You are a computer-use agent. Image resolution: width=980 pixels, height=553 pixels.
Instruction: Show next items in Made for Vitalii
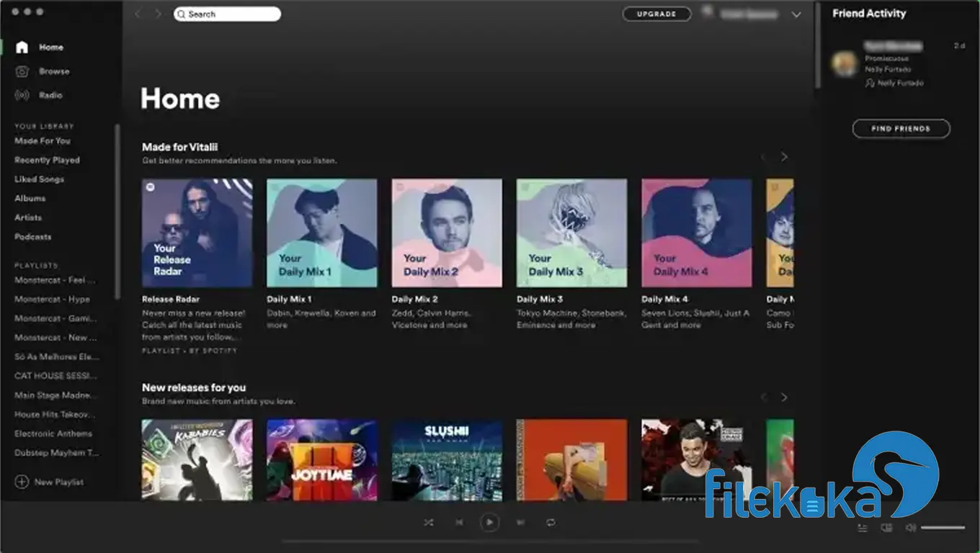point(784,157)
